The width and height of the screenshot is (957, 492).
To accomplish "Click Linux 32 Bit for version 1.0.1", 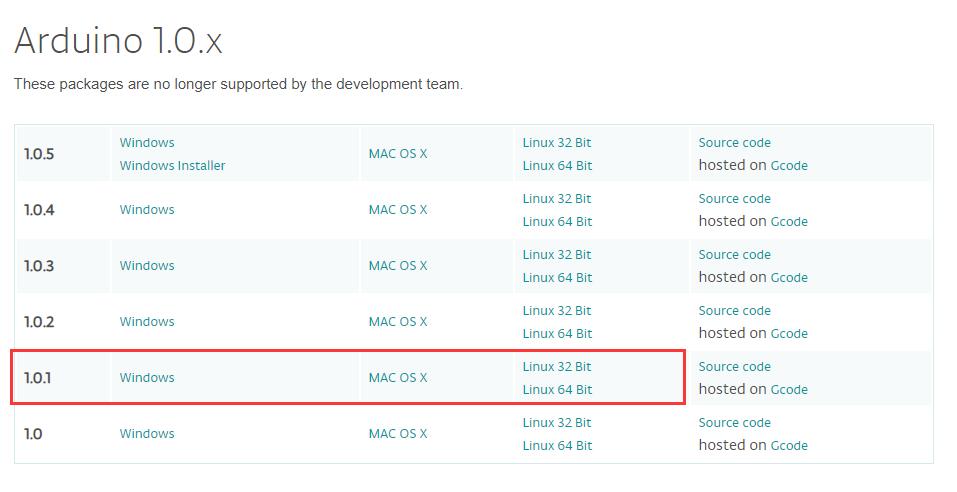I will click(557, 367).
